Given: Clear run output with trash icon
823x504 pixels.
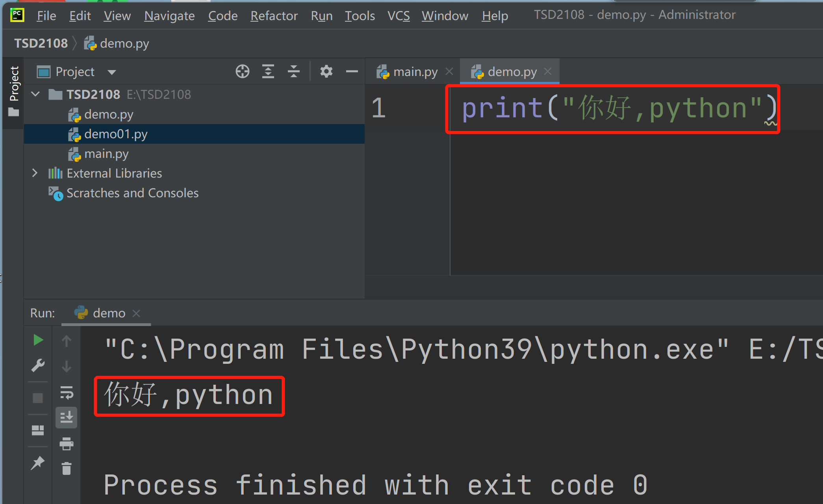Looking at the screenshot, I should [66, 469].
